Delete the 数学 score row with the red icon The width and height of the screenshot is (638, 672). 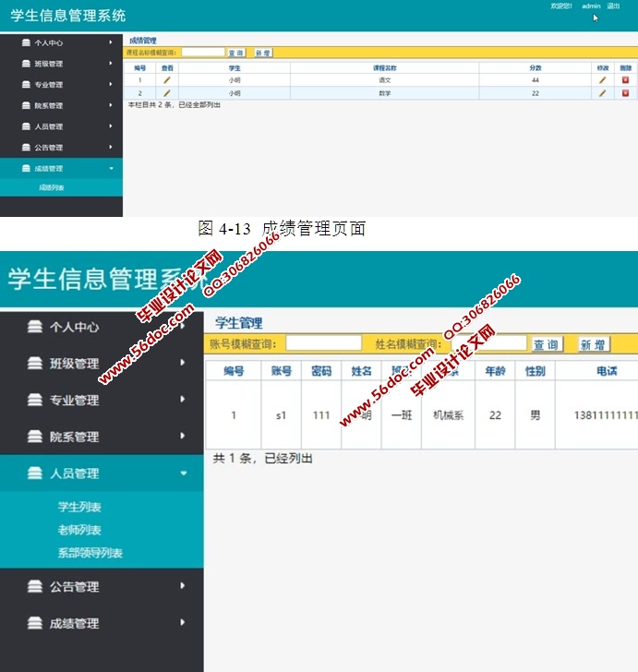coord(626,93)
